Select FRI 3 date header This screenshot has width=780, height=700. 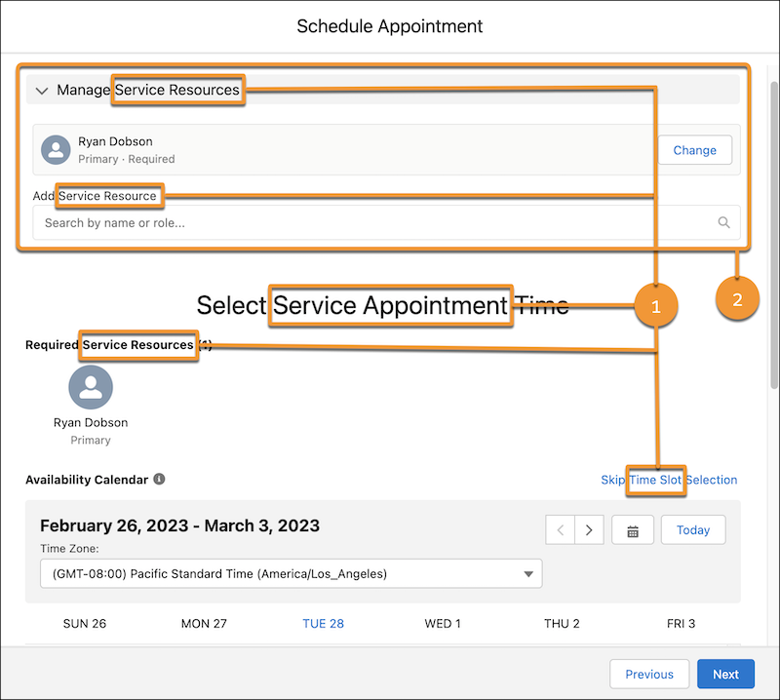click(x=682, y=623)
